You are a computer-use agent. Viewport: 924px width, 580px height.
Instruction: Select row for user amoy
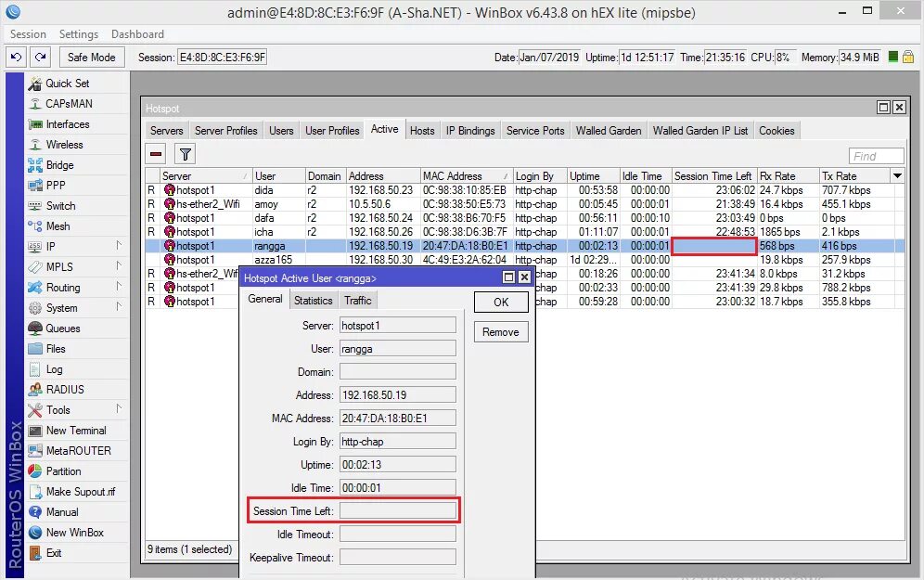click(x=524, y=204)
